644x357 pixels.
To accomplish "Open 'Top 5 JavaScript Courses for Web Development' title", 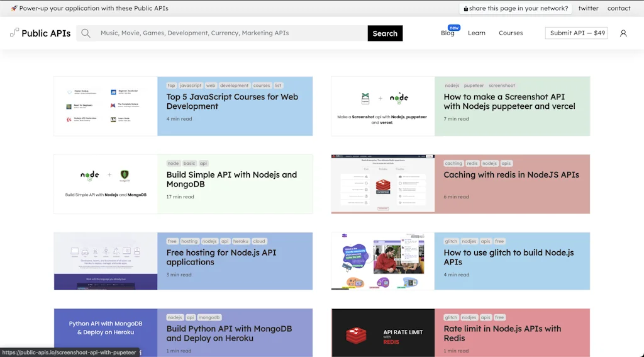I will (x=232, y=101).
